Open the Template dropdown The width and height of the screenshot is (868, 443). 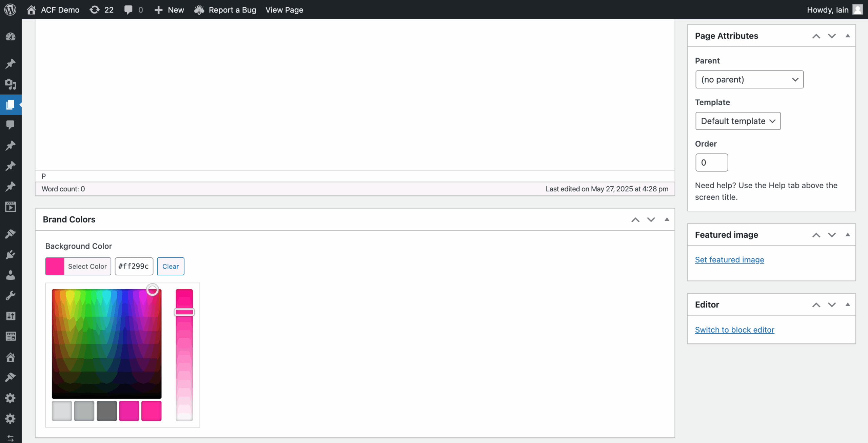click(738, 121)
